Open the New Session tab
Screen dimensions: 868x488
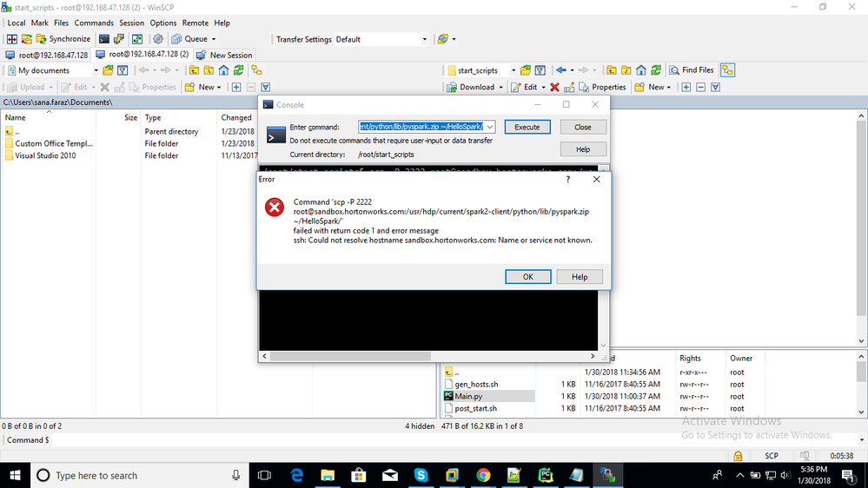[225, 55]
